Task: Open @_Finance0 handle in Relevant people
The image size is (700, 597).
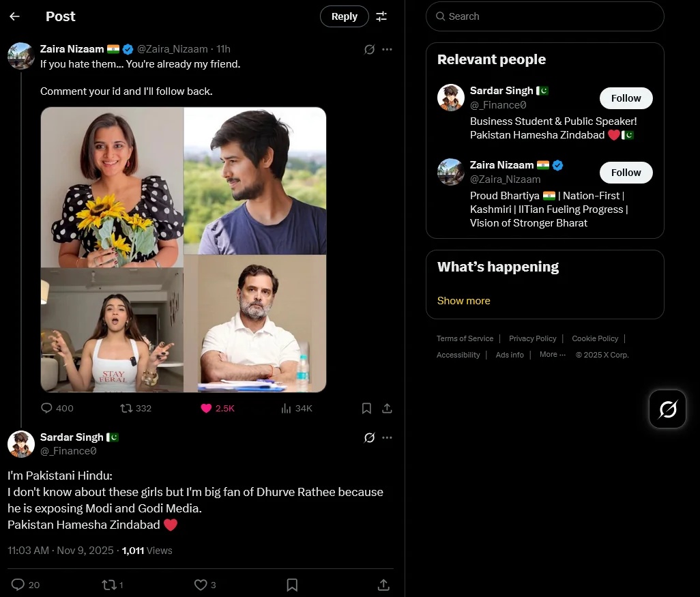Action: click(498, 105)
